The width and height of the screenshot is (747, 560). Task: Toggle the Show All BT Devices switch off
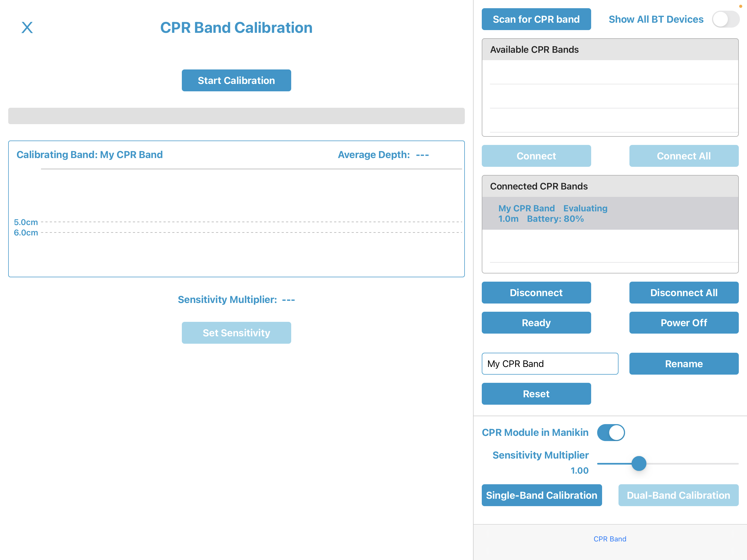click(x=725, y=19)
